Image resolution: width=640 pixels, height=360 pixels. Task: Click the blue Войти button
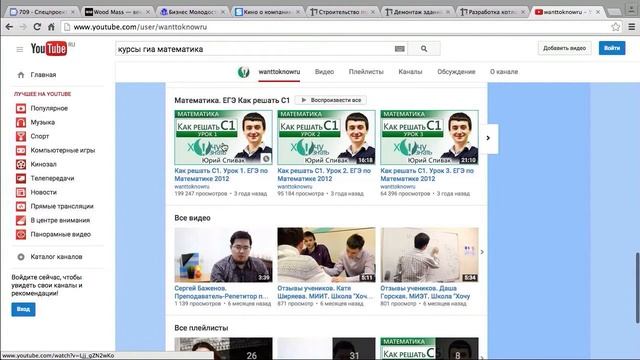tap(612, 48)
